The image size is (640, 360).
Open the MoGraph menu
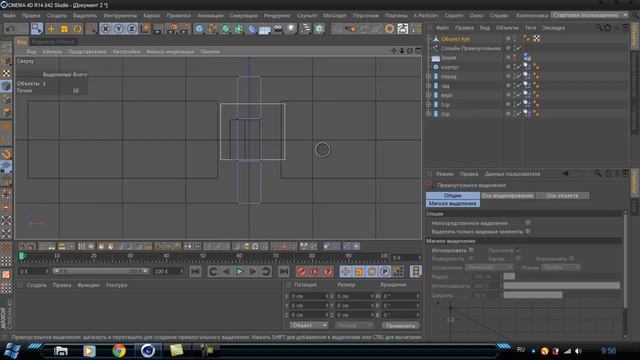pos(335,16)
